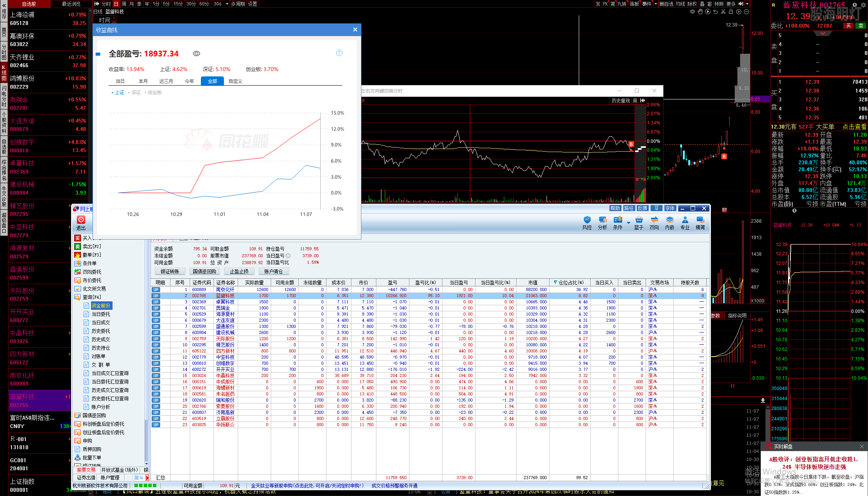Image resolution: width=868 pixels, height=496 pixels.
Task: Toggle 除权 adjustment in top toolbar
Action: tap(692, 4)
